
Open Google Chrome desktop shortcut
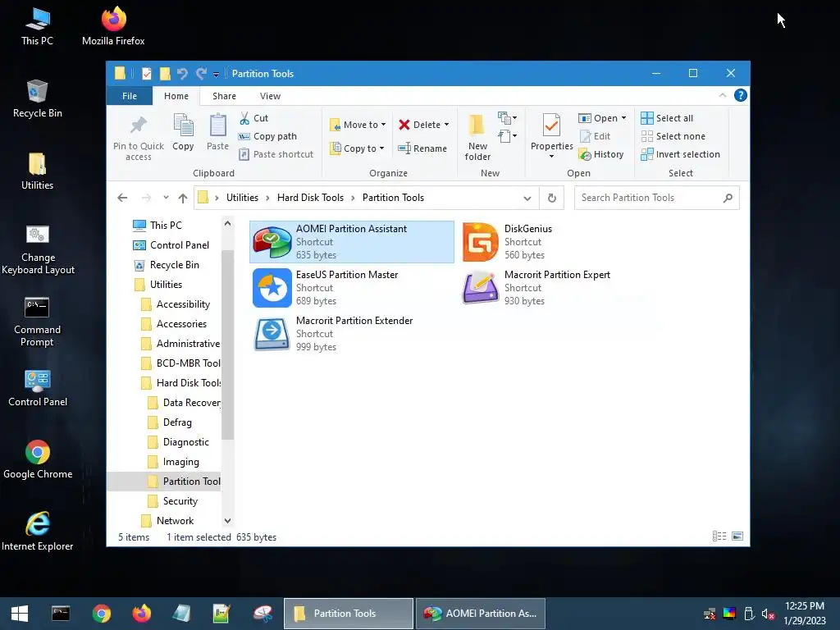[x=38, y=459]
